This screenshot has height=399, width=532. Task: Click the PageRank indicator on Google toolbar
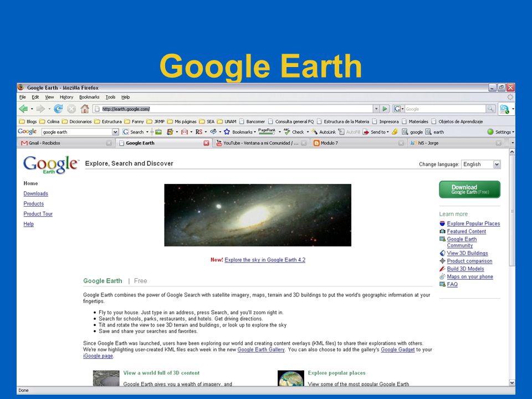(267, 131)
